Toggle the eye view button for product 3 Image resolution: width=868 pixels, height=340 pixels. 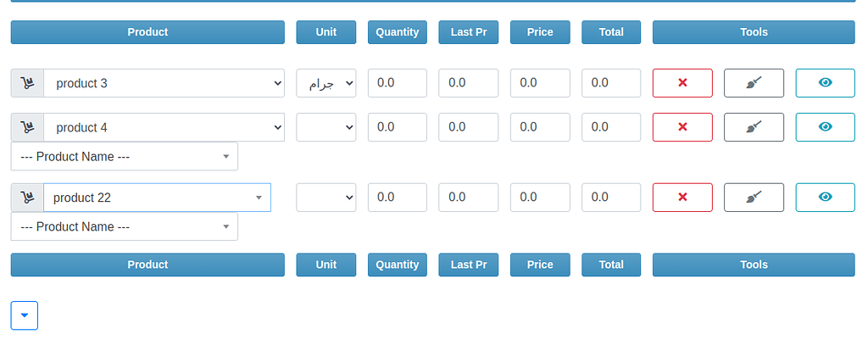pyautogui.click(x=825, y=83)
